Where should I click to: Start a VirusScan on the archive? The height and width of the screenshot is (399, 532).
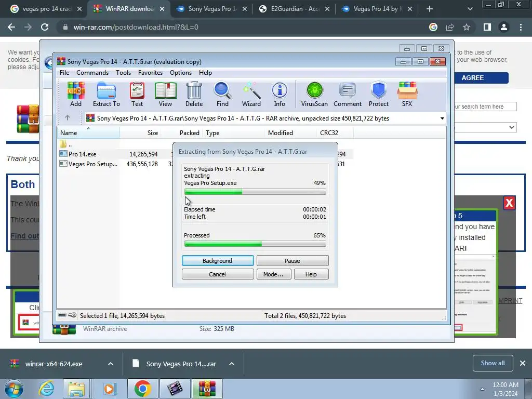pyautogui.click(x=314, y=95)
